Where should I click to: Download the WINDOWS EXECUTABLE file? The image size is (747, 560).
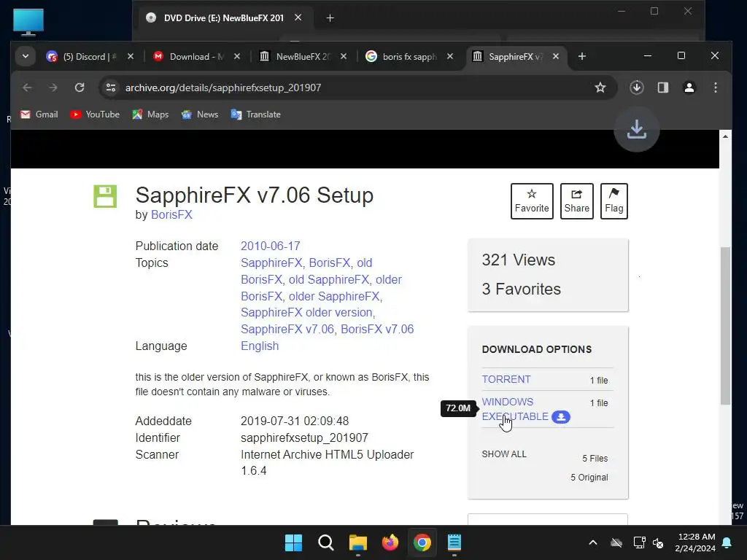[x=515, y=409]
